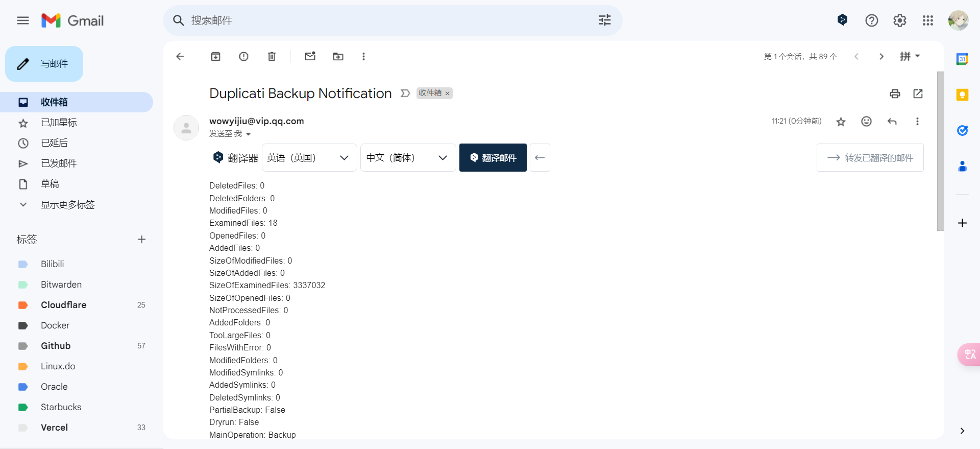Get add-ons with side panel plus
The width and height of the screenshot is (980, 449).
tap(962, 223)
